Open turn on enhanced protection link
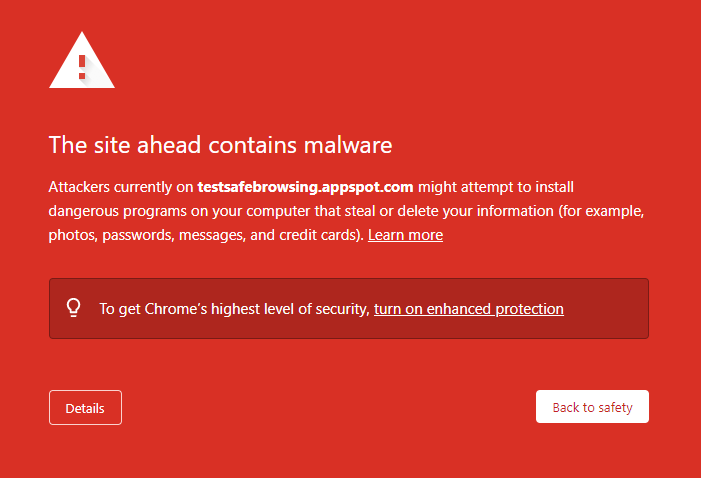701x478 pixels. [x=469, y=309]
